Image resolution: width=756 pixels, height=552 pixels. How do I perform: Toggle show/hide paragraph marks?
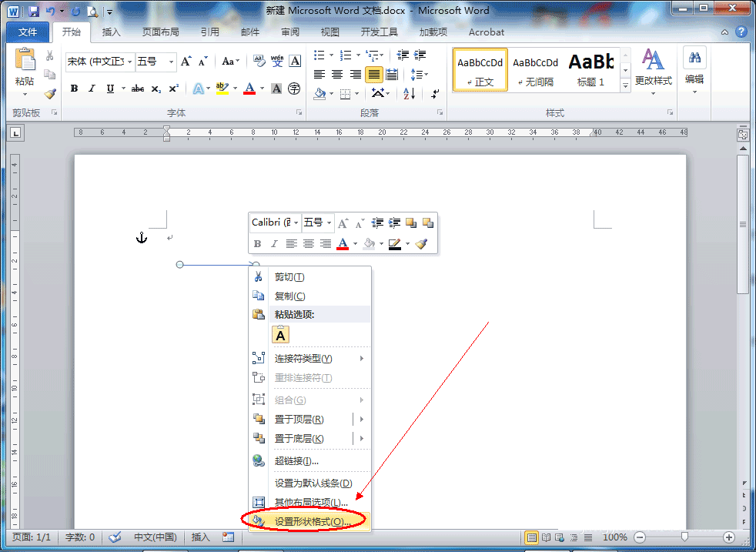[435, 94]
